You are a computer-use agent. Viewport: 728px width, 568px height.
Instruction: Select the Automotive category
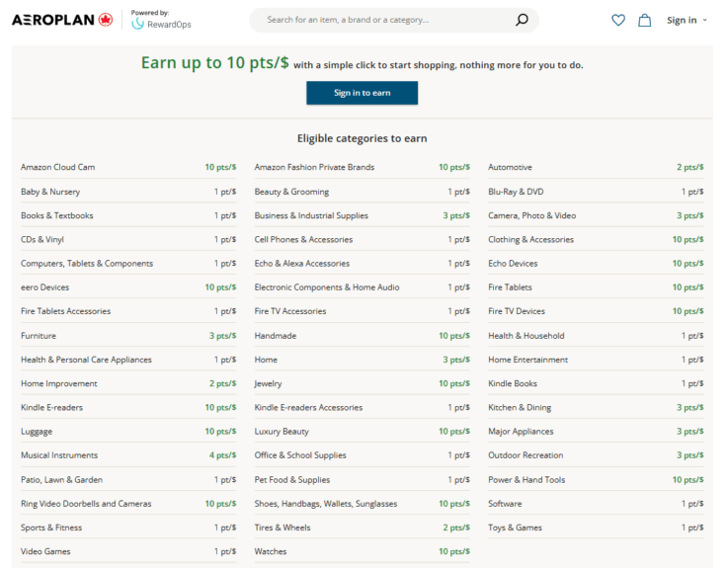(510, 167)
